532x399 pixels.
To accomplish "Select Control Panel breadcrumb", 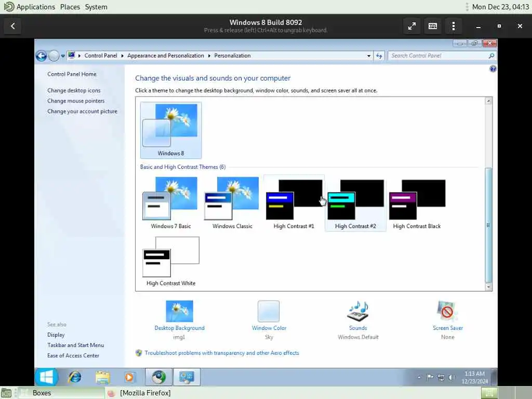I will (x=101, y=56).
